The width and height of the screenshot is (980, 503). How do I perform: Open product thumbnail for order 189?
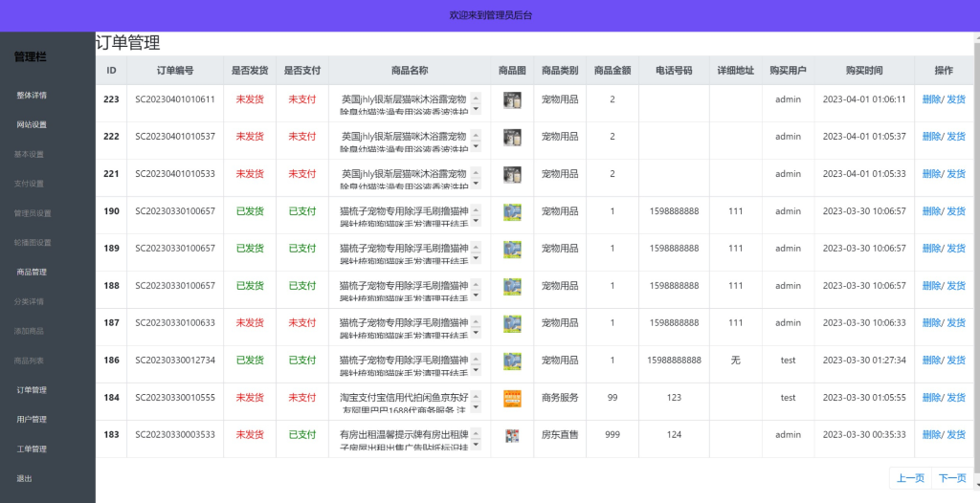(512, 250)
